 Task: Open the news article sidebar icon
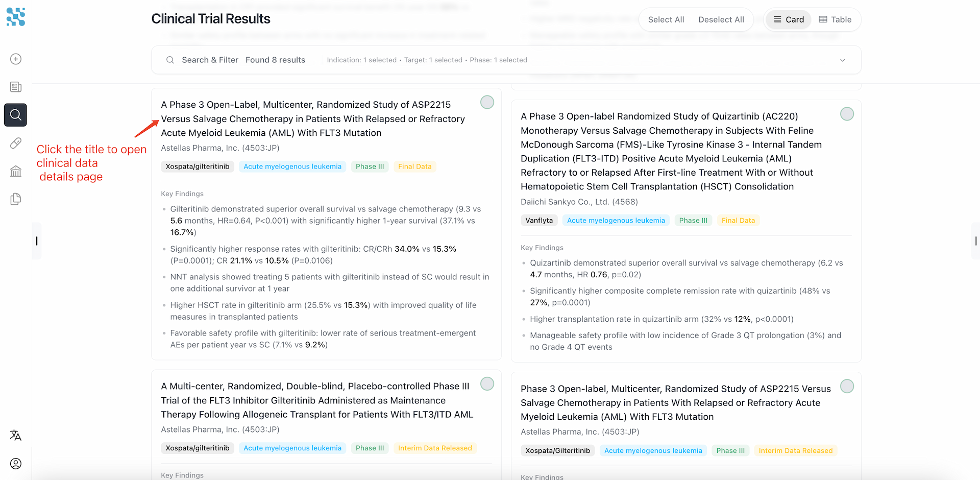pos(16,87)
